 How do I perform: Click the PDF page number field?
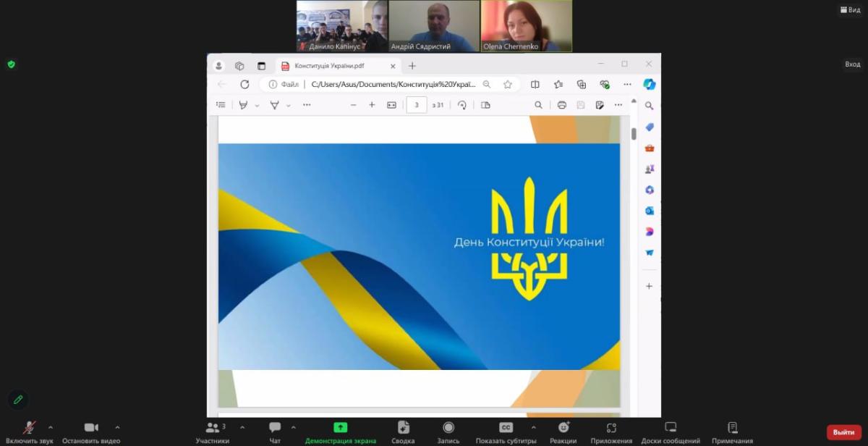point(417,105)
